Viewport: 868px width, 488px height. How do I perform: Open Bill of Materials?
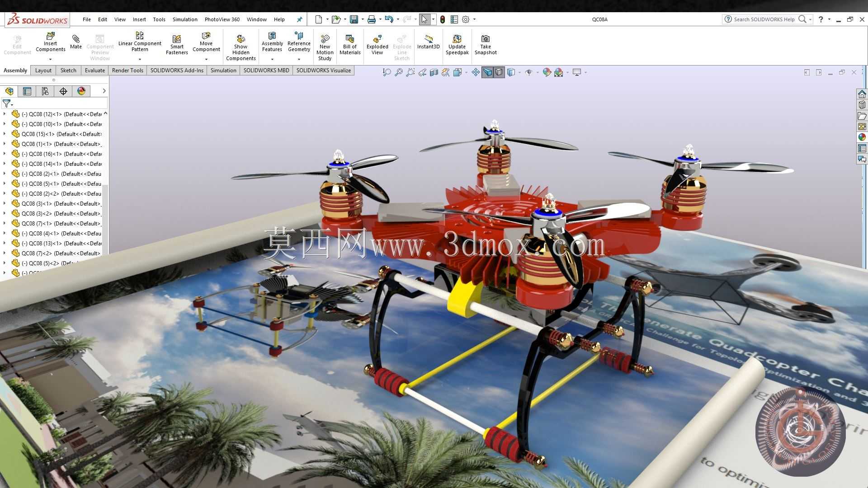point(350,45)
